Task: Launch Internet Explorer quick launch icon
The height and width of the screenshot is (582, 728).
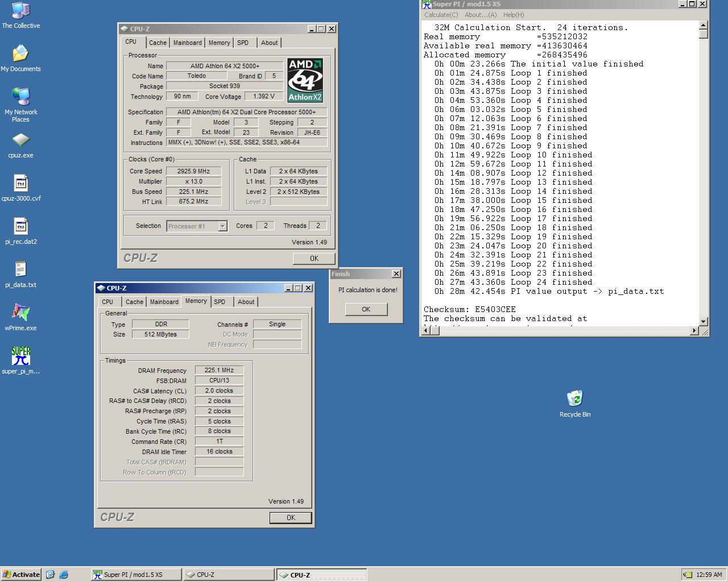Action: [x=64, y=575]
